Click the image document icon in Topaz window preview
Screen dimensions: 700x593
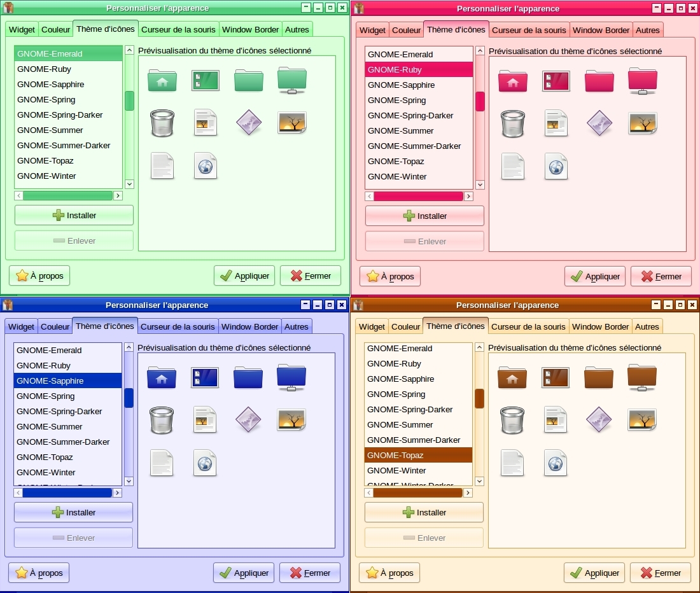556,420
